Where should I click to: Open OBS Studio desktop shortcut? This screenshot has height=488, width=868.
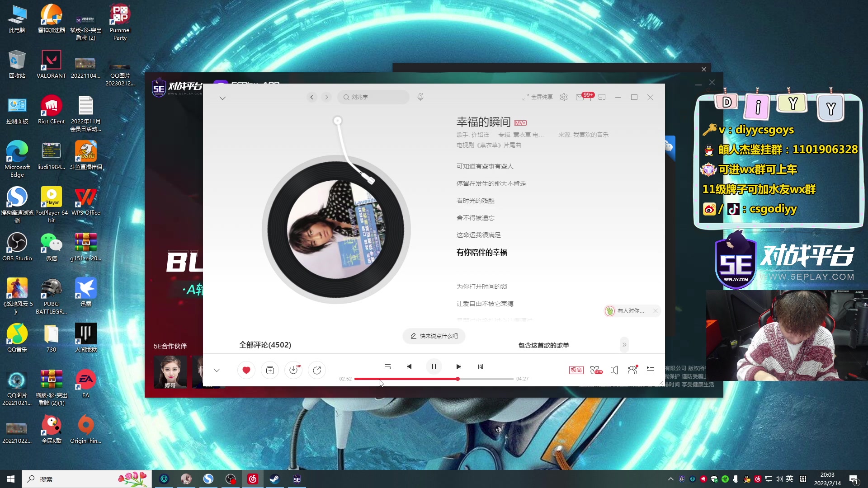(x=17, y=247)
